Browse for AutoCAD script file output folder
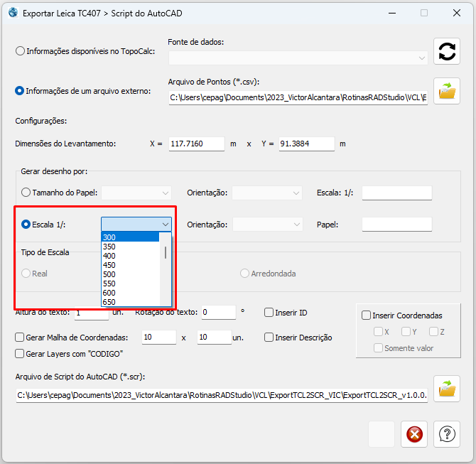 point(447,389)
